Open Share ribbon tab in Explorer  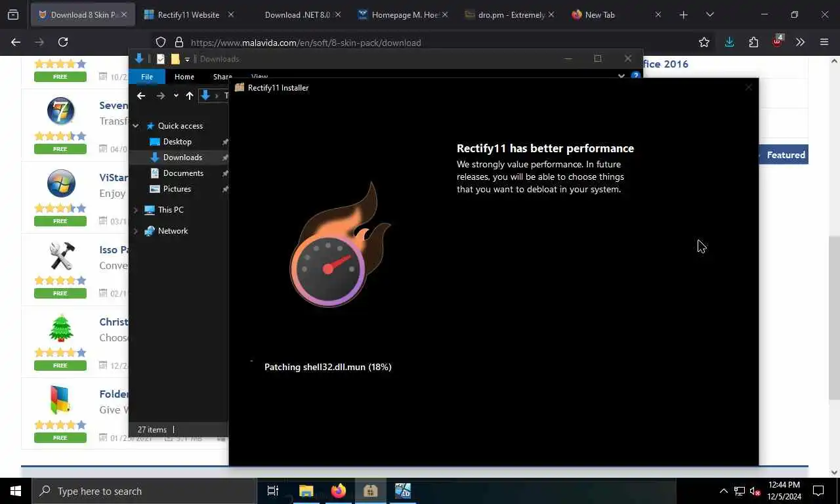click(x=222, y=77)
